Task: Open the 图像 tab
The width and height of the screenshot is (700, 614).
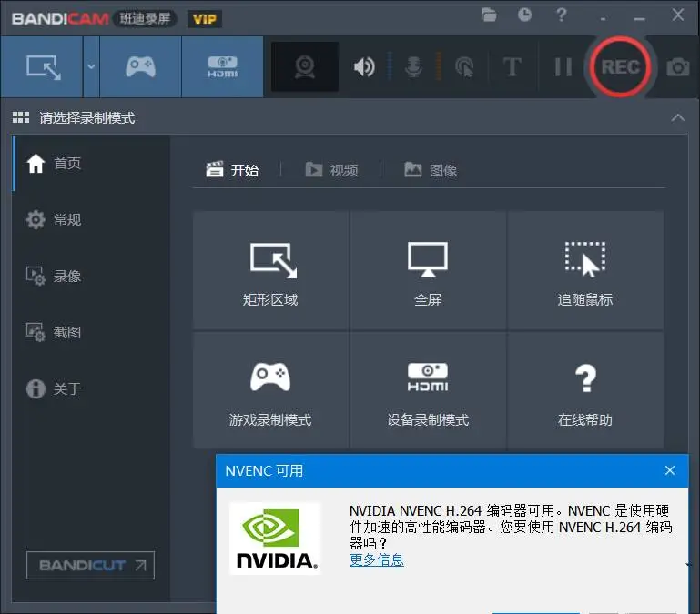Action: click(x=431, y=170)
